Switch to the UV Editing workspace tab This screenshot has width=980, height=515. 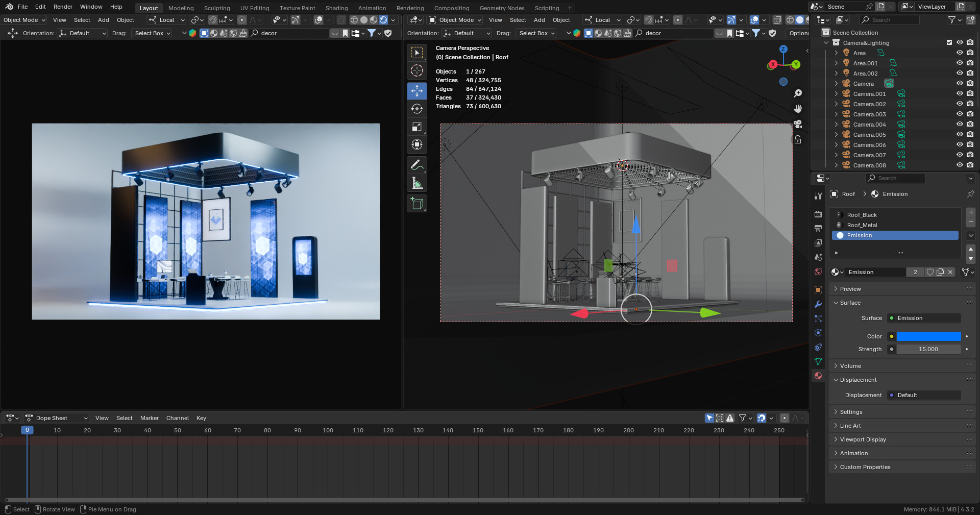tap(255, 8)
